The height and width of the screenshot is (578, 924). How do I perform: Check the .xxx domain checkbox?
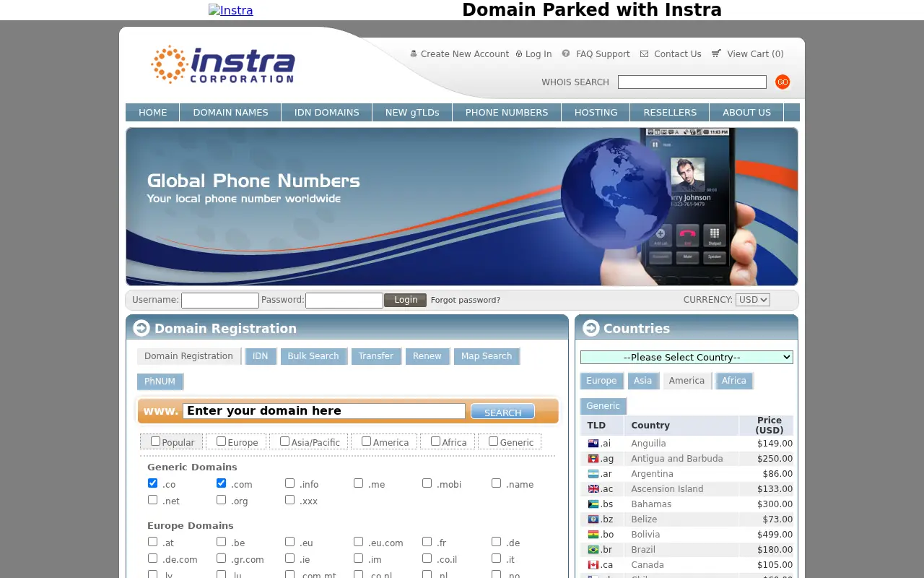pos(289,500)
